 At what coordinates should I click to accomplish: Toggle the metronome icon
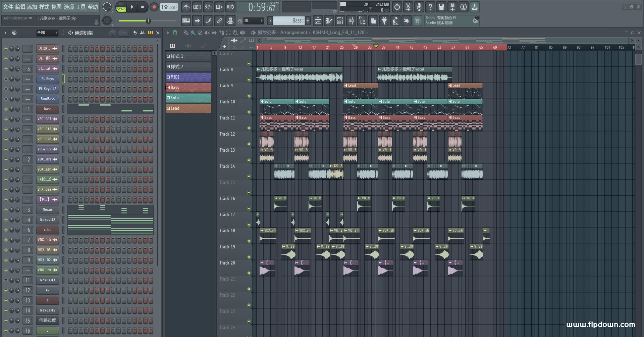tap(186, 7)
